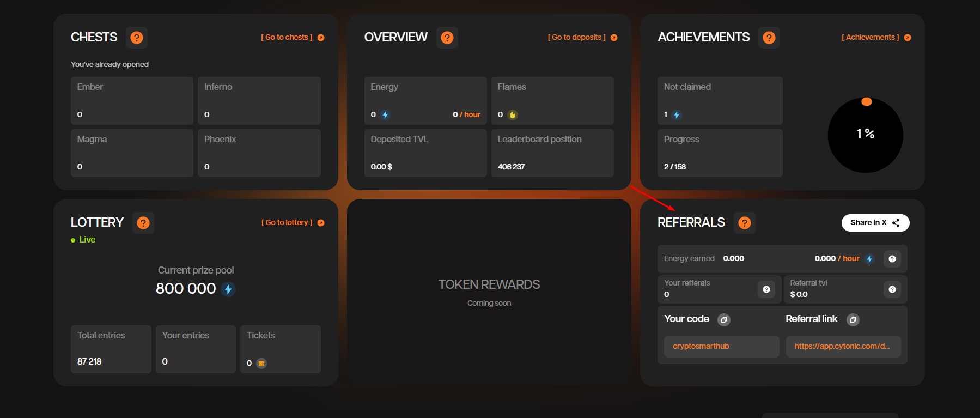Click the Your referrals info icon
Image resolution: width=980 pixels, height=418 pixels.
pyautogui.click(x=766, y=289)
